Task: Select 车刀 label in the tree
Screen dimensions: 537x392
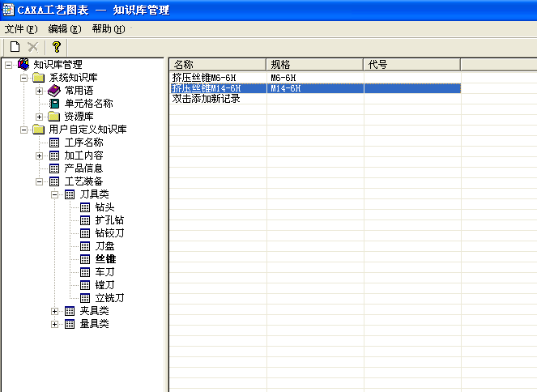Action: click(x=104, y=272)
